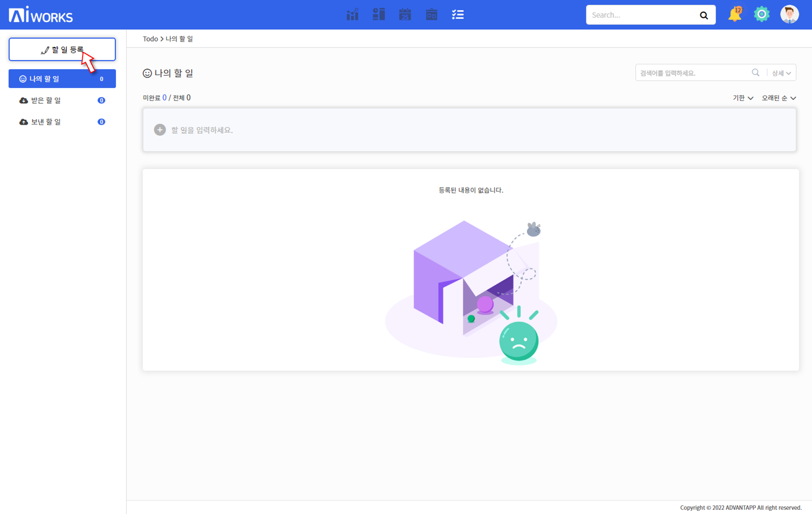The height and width of the screenshot is (514, 812).
Task: Click the 할 일 등록 button
Action: click(62, 49)
